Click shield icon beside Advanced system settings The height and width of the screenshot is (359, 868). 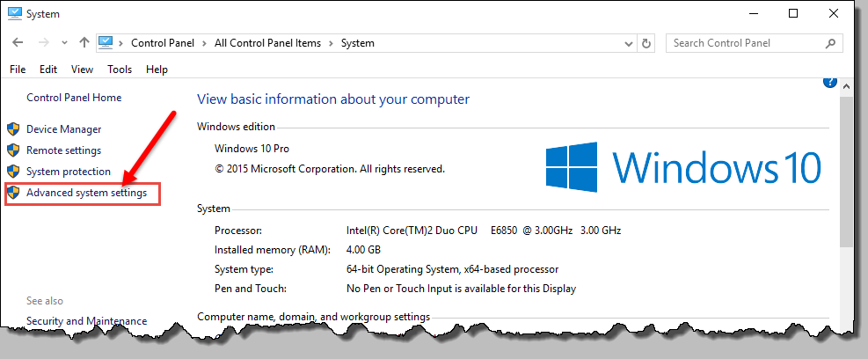pyautogui.click(x=13, y=193)
